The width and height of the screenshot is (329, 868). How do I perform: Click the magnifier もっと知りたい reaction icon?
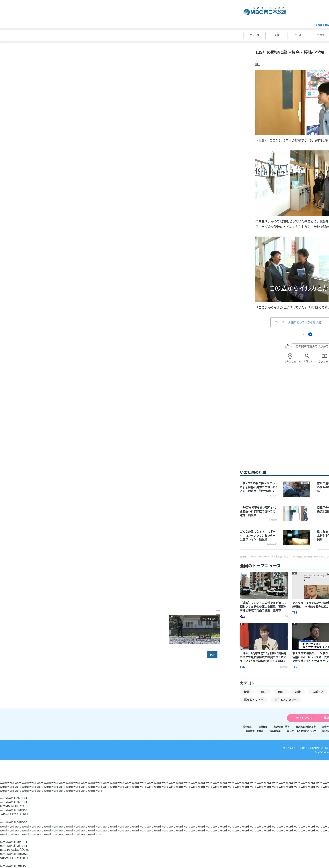tap(307, 356)
